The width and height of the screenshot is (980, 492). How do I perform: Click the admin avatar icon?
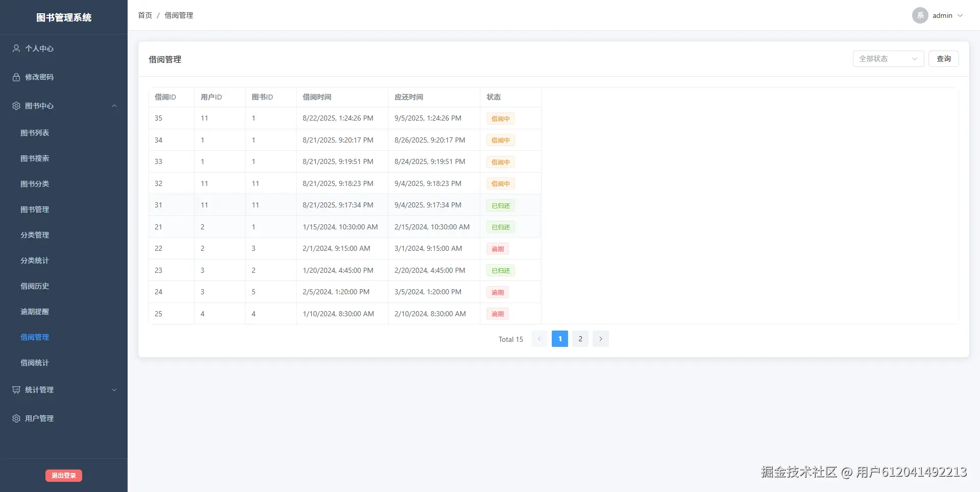[x=920, y=15]
